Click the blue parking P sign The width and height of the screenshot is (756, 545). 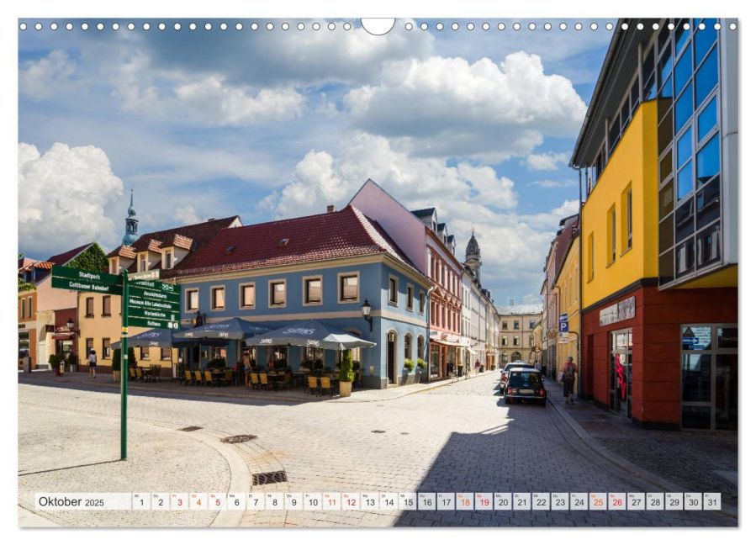563,324
